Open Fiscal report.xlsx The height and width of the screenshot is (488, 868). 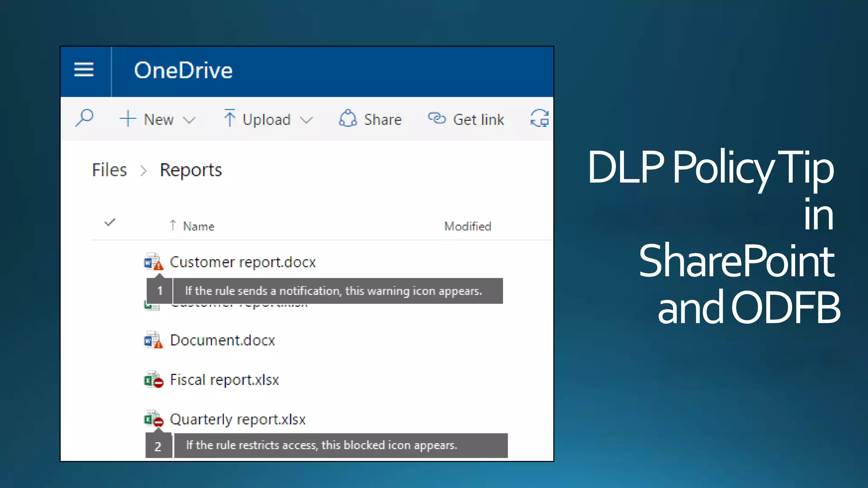(225, 380)
